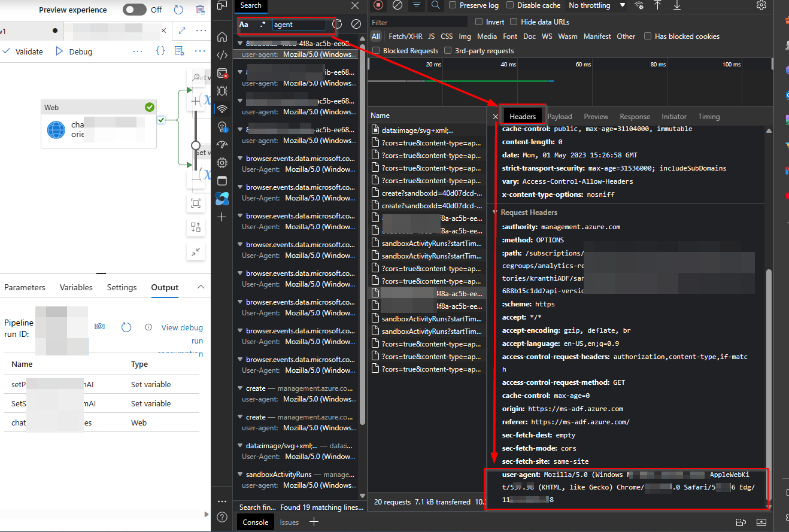This screenshot has height=532, width=789.
Task: Open the code view curly braces icon
Action: pyautogui.click(x=160, y=51)
